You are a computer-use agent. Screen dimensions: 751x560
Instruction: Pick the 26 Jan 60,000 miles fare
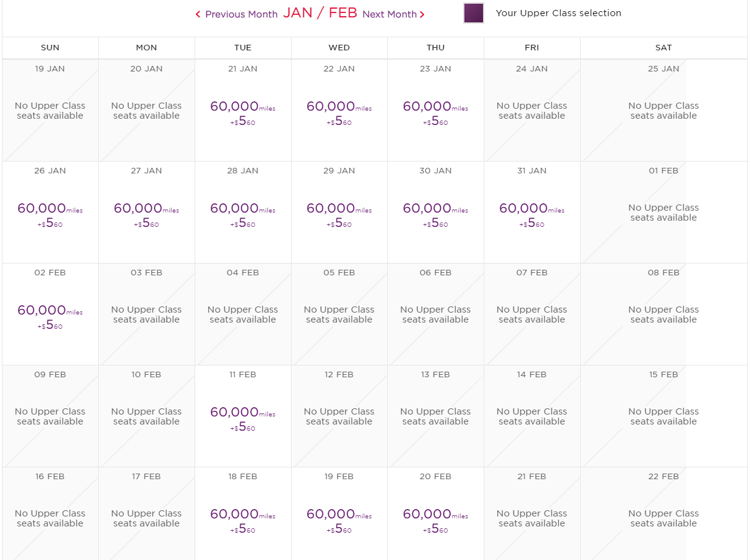pyautogui.click(x=50, y=214)
